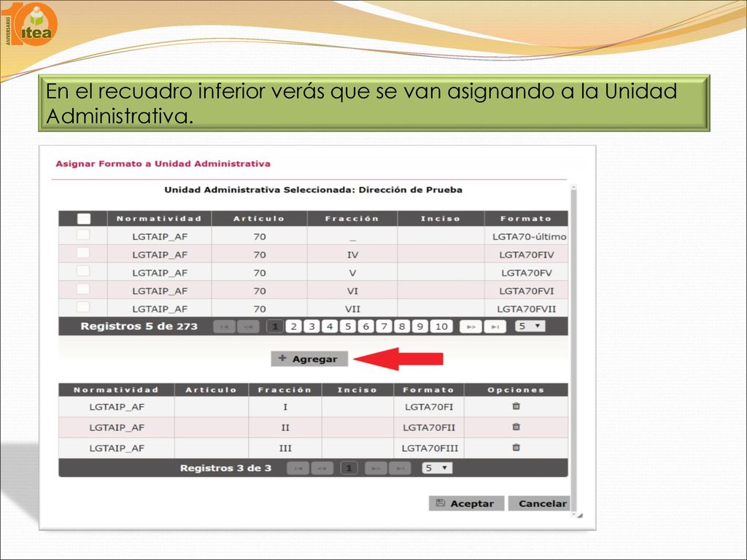Tick the LGTA70FVII row checkbox
Screen dimensions: 747x560
[x=83, y=306]
